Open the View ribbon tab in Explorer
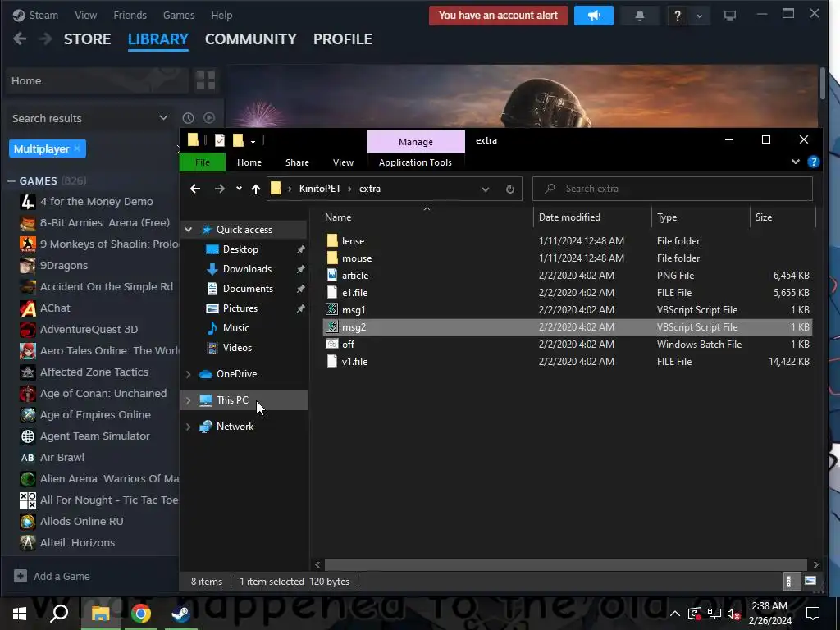This screenshot has width=840, height=630. pyautogui.click(x=343, y=162)
